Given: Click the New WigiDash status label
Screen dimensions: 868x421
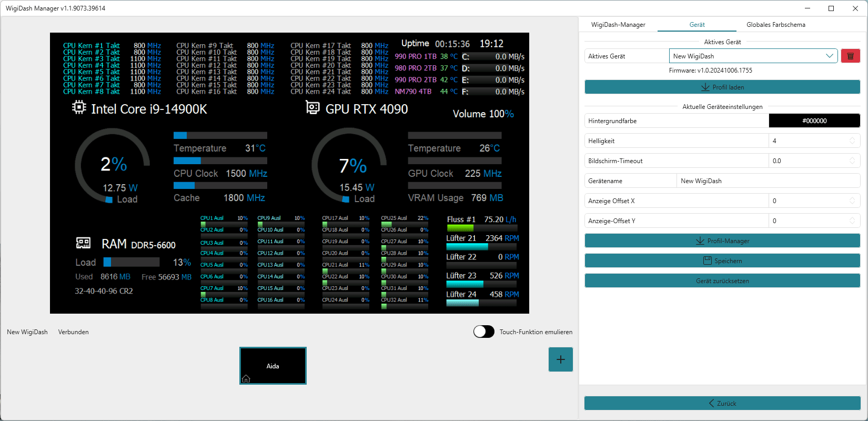Looking at the screenshot, I should (x=27, y=332).
